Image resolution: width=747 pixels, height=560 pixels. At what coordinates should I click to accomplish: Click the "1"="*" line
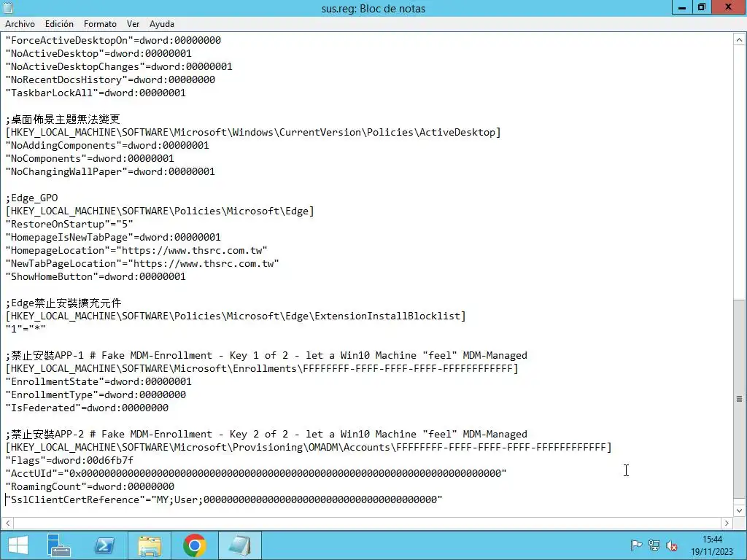tap(26, 329)
